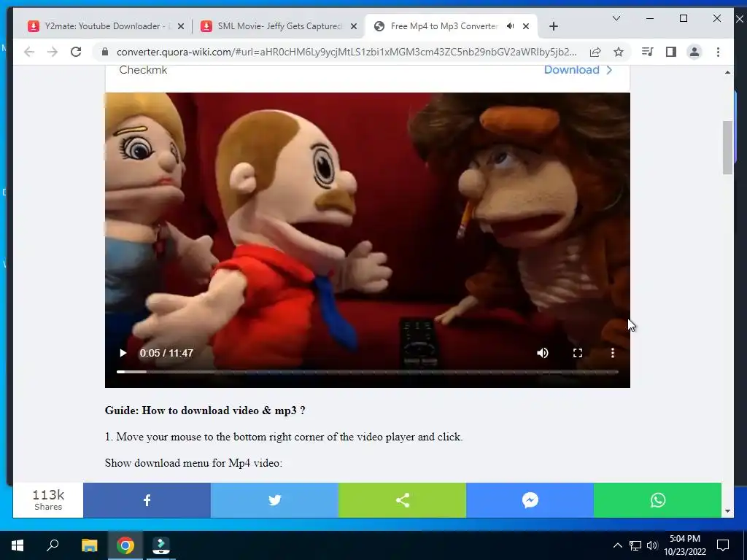Viewport: 747px width, 560px height.
Task: Share the page on Facebook
Action: (x=147, y=500)
